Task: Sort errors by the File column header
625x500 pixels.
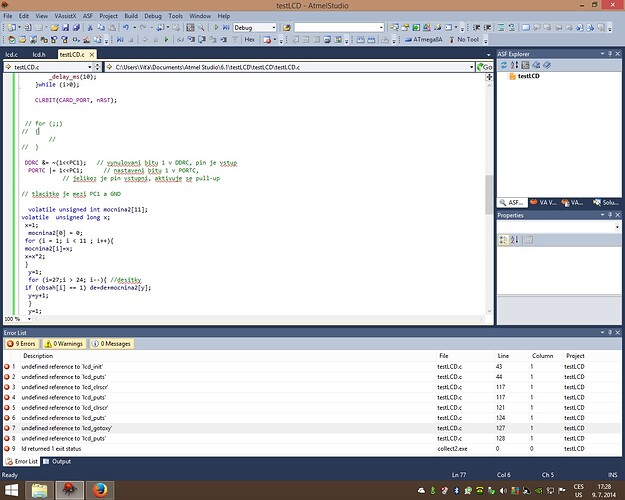Action: (x=444, y=356)
